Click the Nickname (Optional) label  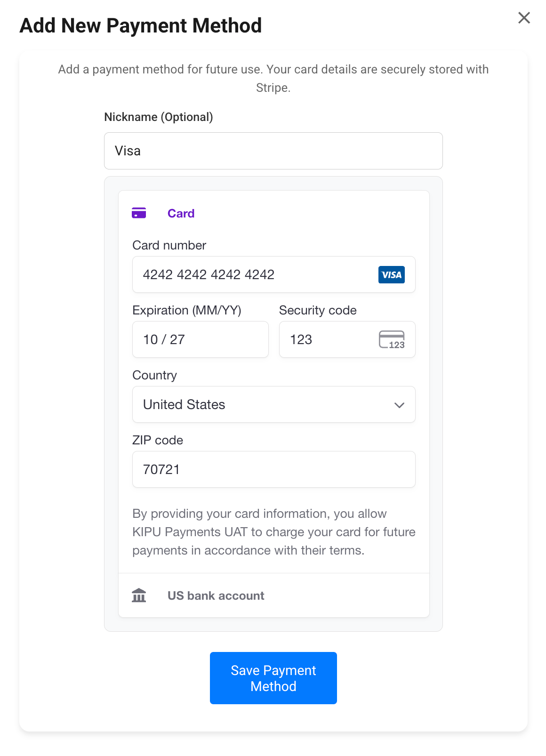point(159,117)
